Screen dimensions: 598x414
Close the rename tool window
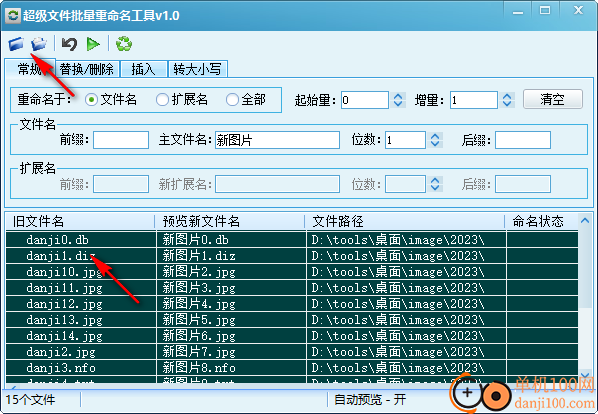click(578, 11)
